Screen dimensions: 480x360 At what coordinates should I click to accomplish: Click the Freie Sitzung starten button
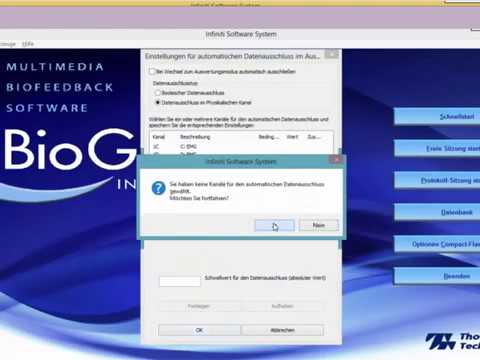click(x=437, y=148)
